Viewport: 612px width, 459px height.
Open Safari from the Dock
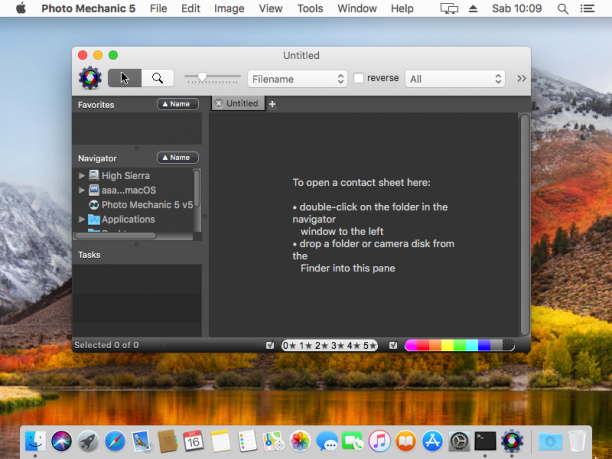115,441
